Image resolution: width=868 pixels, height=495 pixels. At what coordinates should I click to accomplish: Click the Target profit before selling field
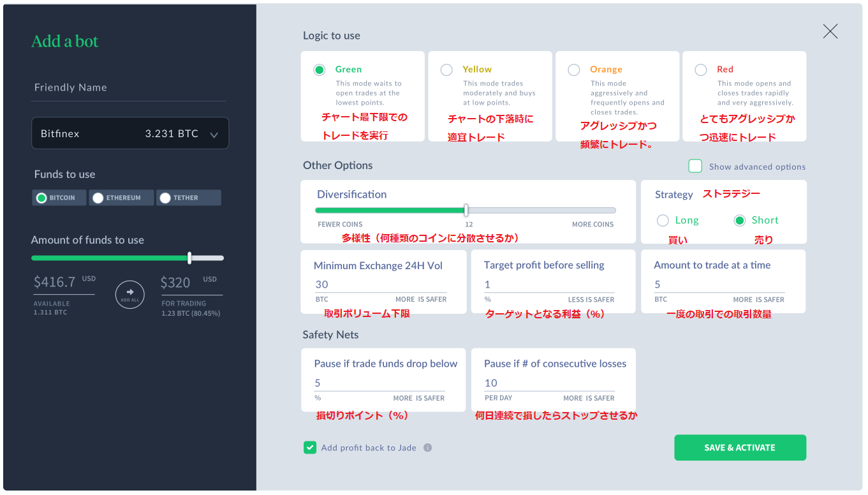point(548,284)
